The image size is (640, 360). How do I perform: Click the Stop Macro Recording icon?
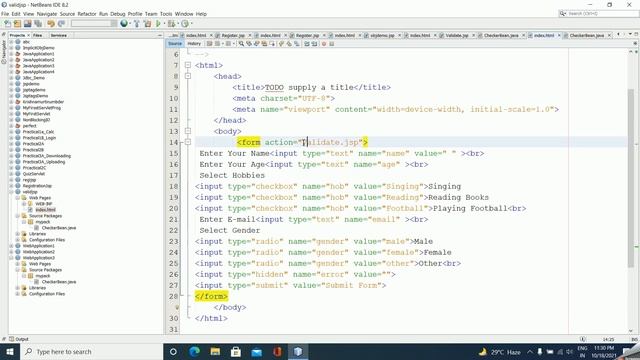[x=331, y=44]
